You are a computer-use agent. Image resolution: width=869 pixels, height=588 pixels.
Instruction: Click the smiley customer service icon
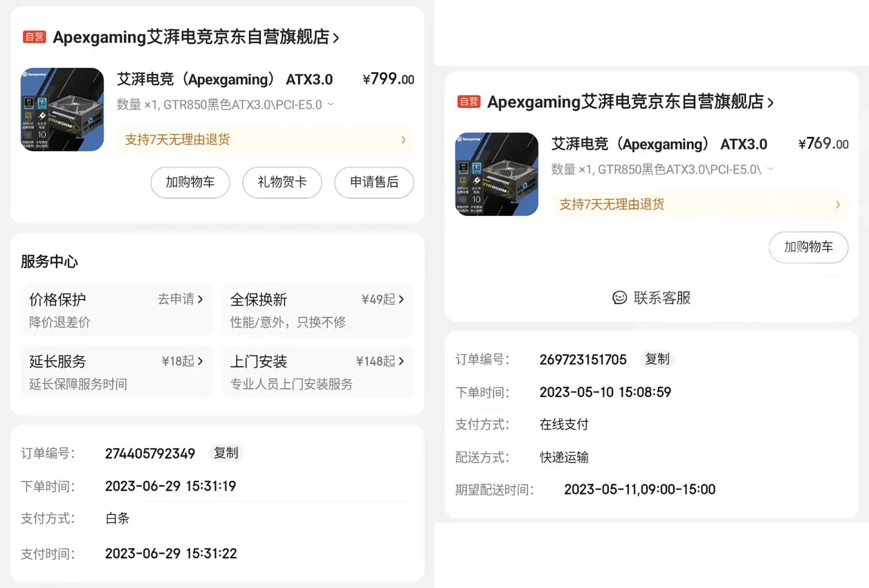[620, 298]
